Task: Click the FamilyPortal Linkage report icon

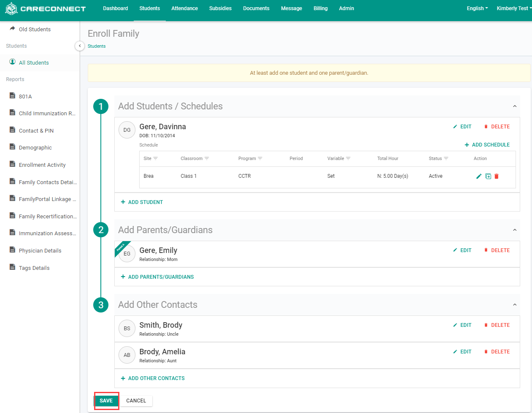Action: coord(13,198)
